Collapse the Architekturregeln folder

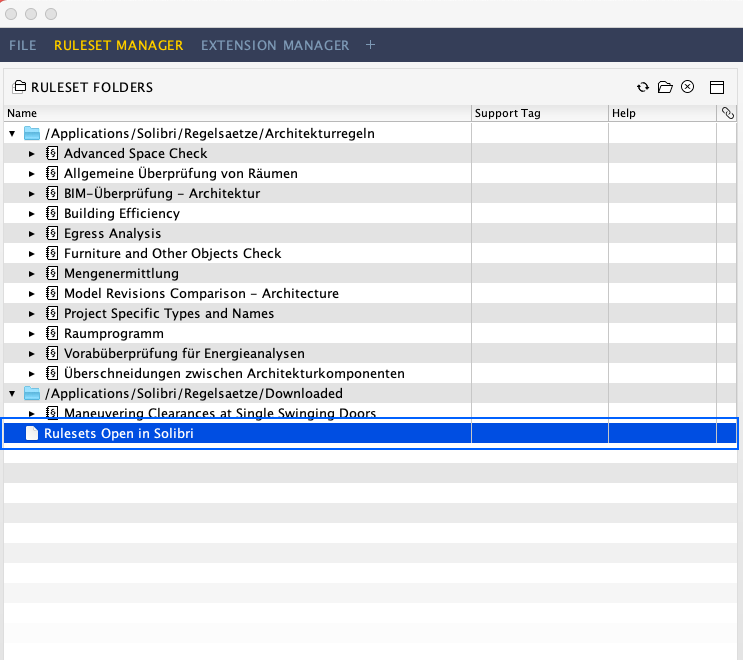click(12, 134)
